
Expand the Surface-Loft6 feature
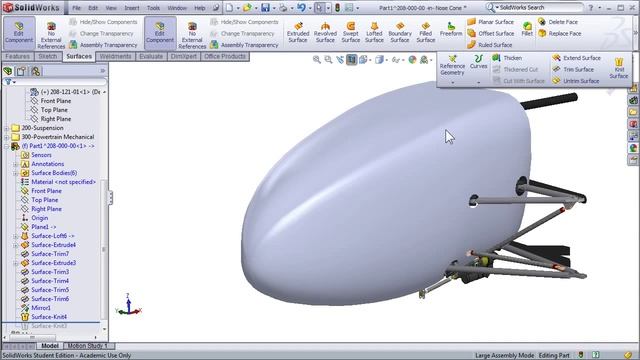click(16, 236)
